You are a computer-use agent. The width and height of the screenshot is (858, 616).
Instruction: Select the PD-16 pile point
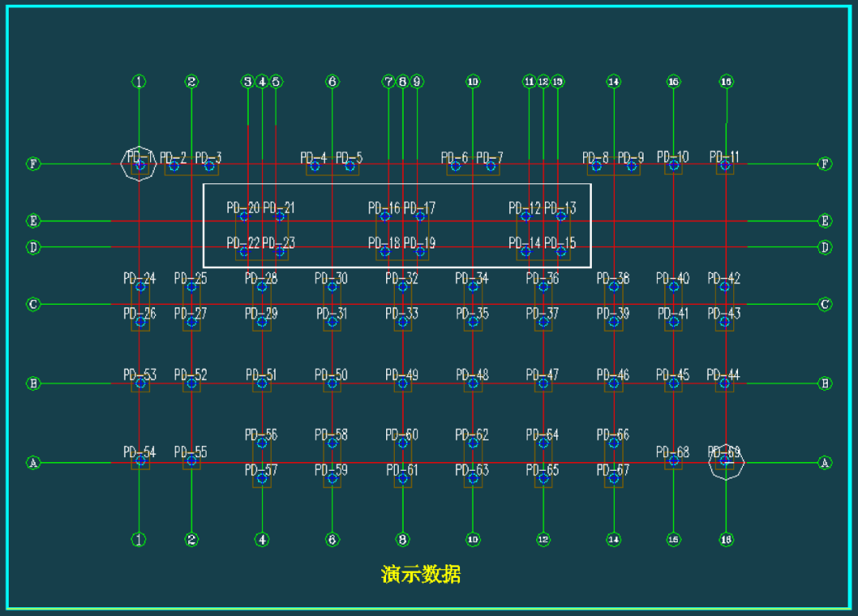[385, 216]
